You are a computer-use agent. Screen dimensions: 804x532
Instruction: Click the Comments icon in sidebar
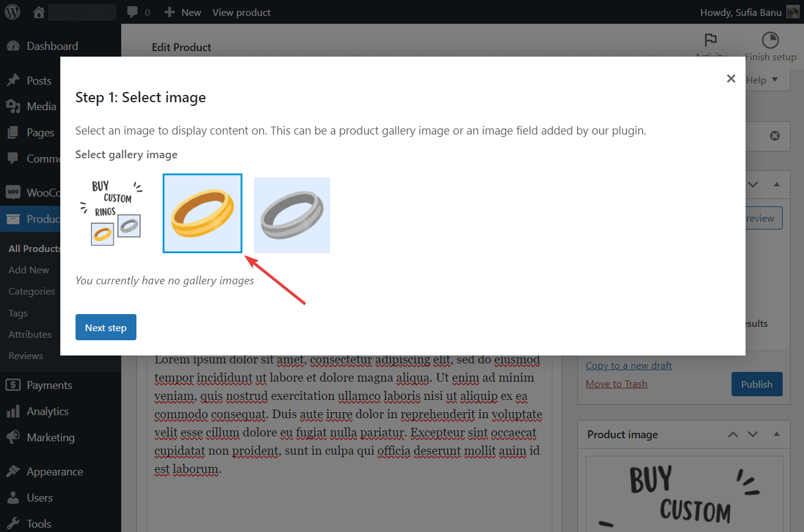13,159
